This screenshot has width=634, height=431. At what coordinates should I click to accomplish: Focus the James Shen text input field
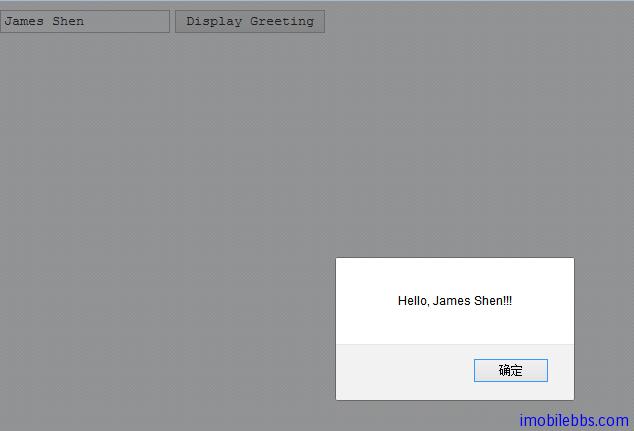(x=85, y=21)
